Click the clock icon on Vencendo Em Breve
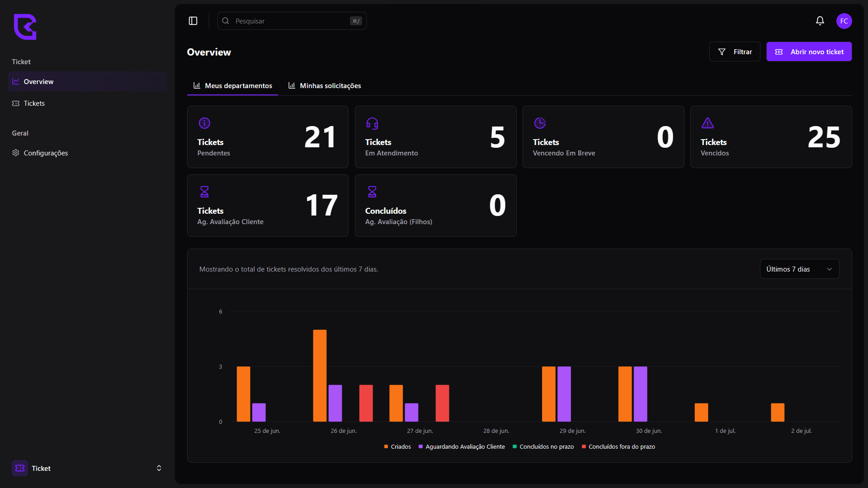Viewport: 868px width, 488px height. [x=540, y=123]
